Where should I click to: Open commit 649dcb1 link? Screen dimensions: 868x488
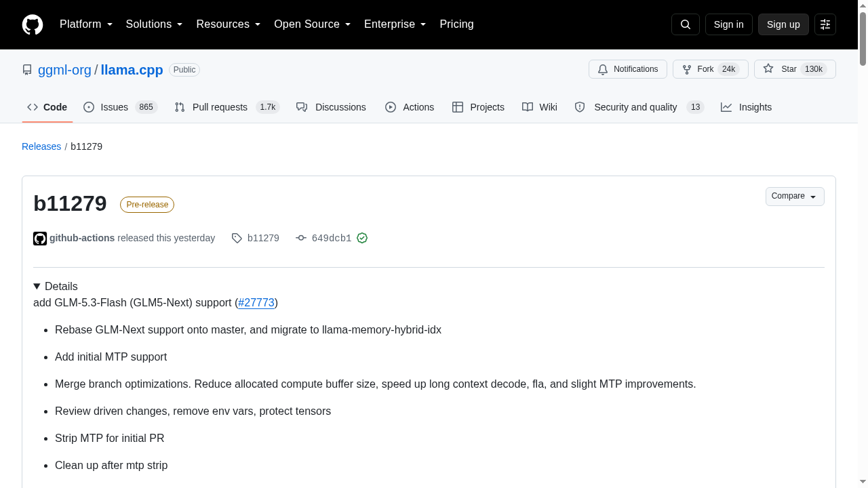(332, 238)
